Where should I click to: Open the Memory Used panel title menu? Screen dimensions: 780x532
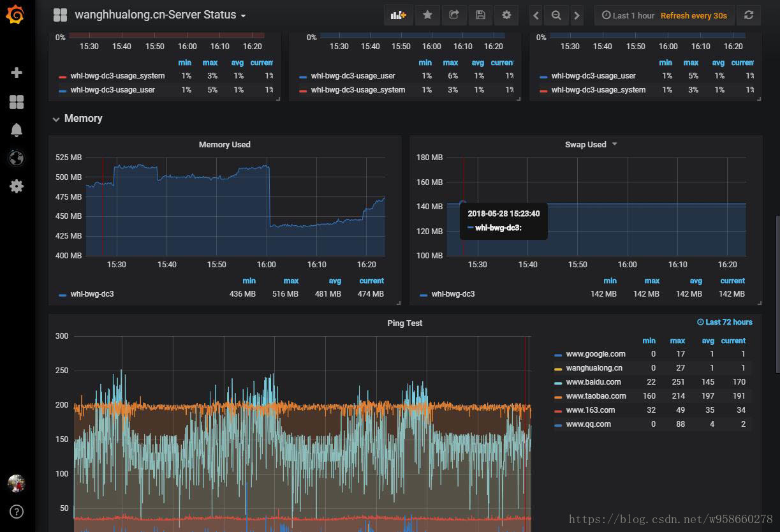click(224, 144)
